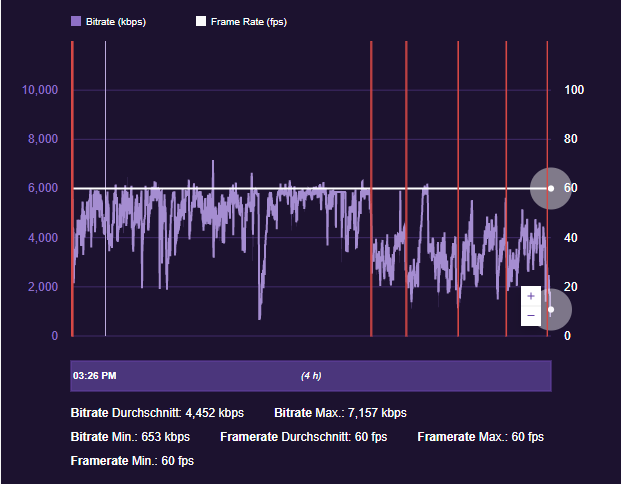Click the bitrate endpoint dot near bottom right
Image resolution: width=621 pixels, height=484 pixels.
coord(551,310)
